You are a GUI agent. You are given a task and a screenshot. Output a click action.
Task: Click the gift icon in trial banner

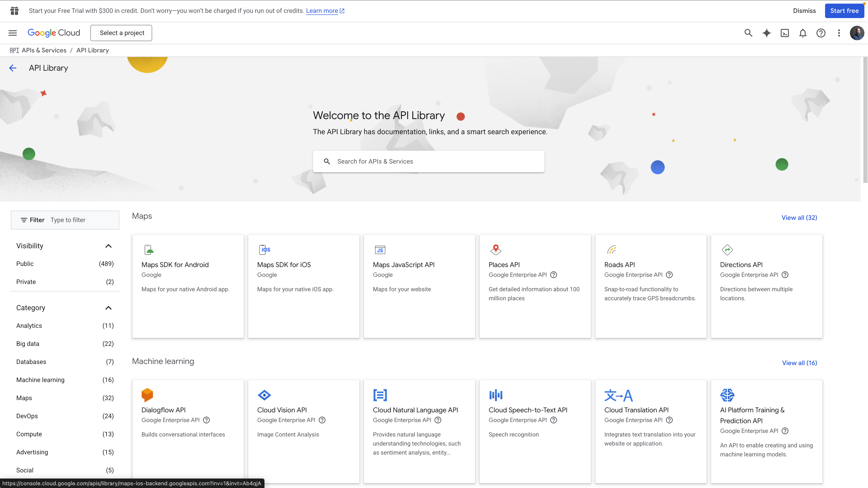[x=14, y=11]
